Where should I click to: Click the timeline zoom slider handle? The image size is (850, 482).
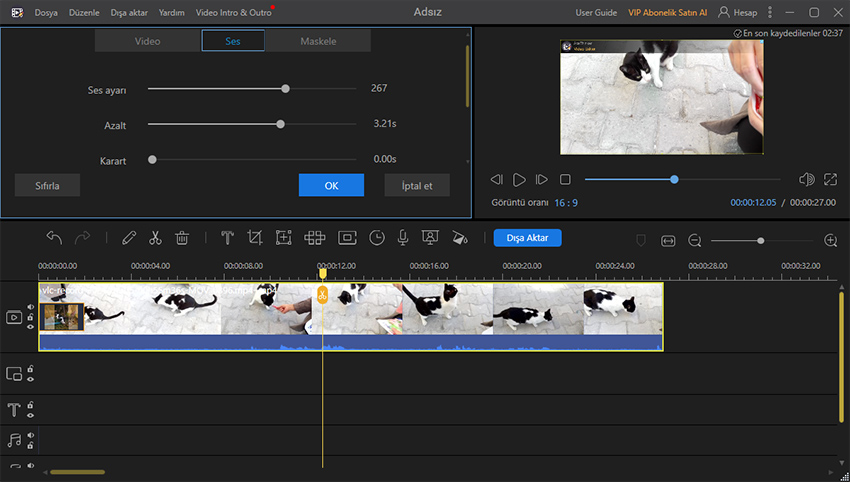click(x=761, y=241)
